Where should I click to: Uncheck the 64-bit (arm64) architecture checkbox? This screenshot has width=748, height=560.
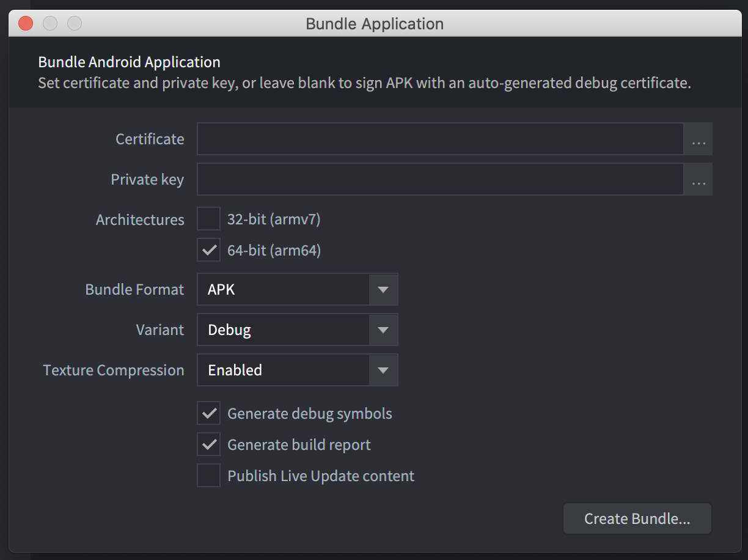[x=208, y=250]
